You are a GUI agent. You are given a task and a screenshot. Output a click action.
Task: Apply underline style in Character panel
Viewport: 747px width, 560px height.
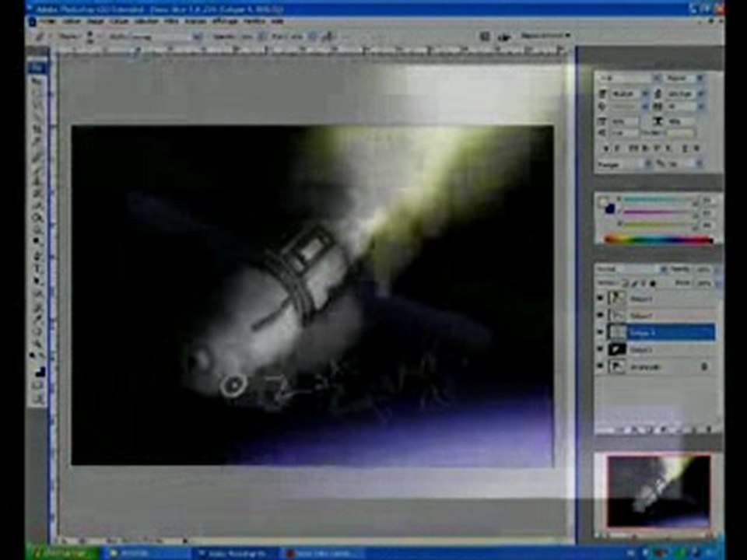click(686, 149)
